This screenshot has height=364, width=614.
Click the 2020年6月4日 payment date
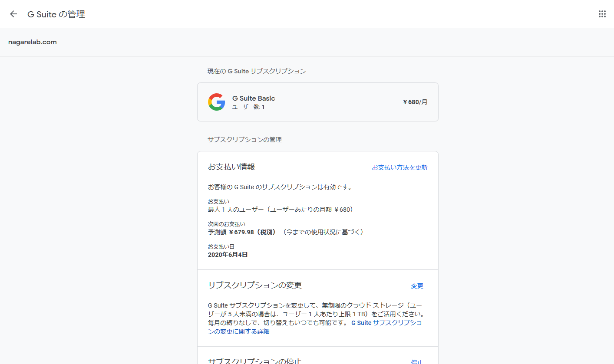(x=228, y=255)
